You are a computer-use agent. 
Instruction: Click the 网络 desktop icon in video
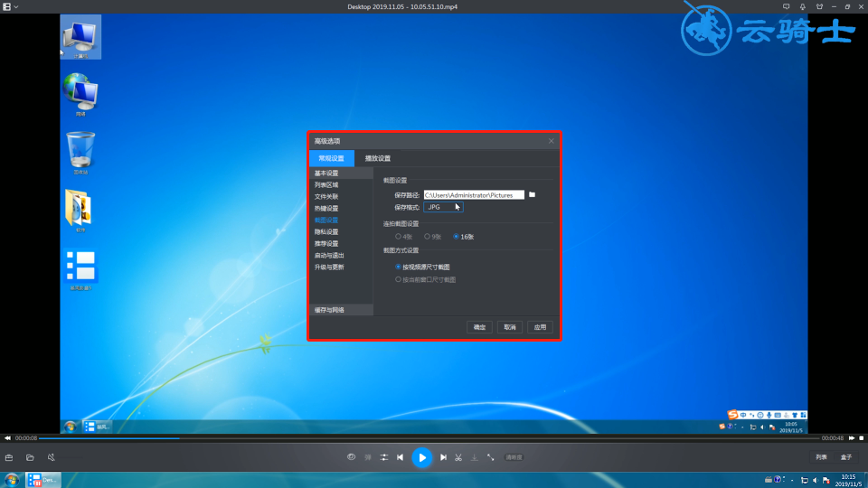tap(80, 94)
